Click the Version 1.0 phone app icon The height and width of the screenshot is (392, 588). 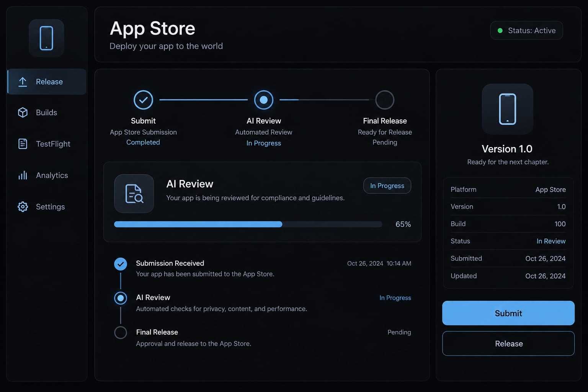click(508, 109)
